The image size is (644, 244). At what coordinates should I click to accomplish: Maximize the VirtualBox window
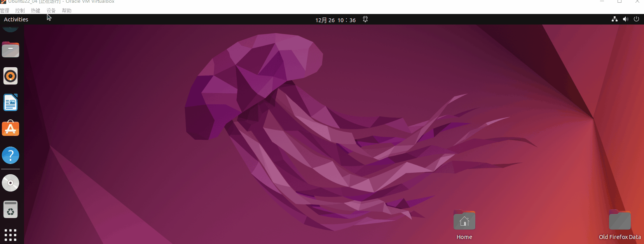coord(620,2)
